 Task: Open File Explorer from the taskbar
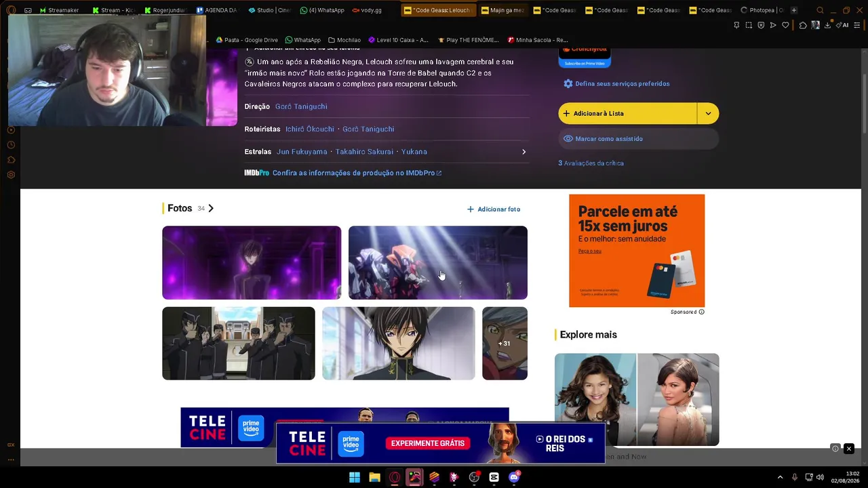[x=374, y=477]
